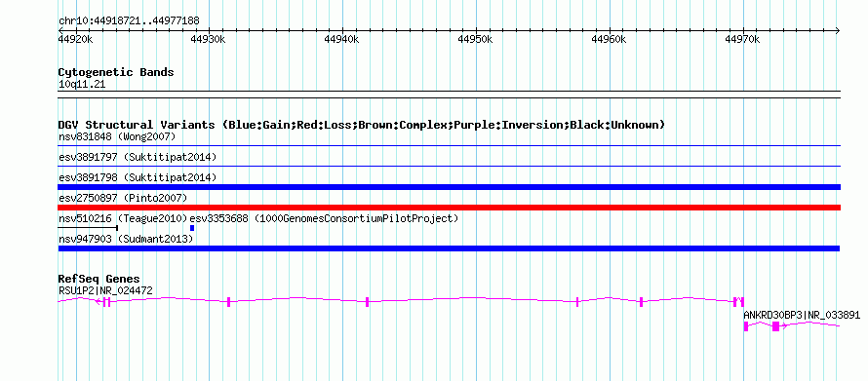Click the RSU1P2 exon near 44963k
Image resolution: width=868 pixels, height=381 pixels.
click(641, 301)
